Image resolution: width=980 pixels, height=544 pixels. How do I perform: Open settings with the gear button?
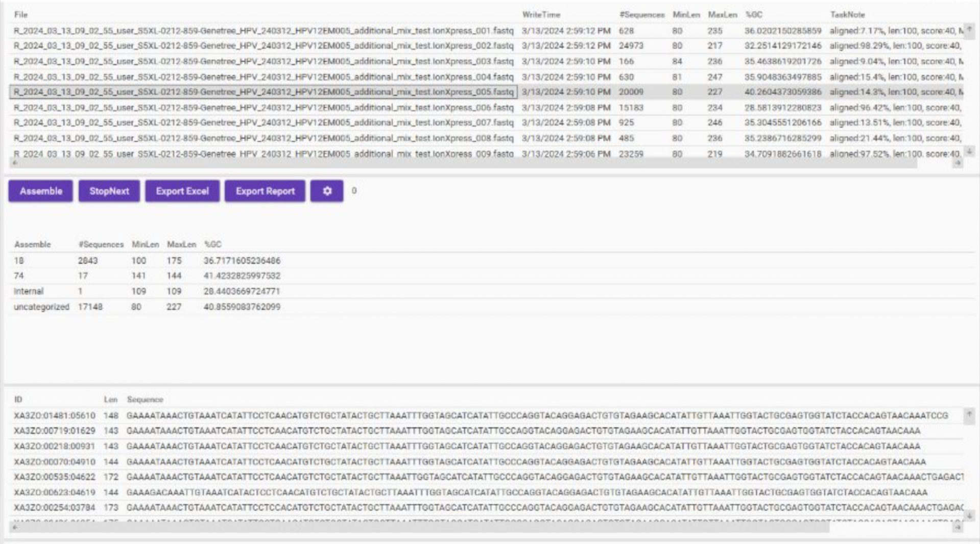(327, 191)
